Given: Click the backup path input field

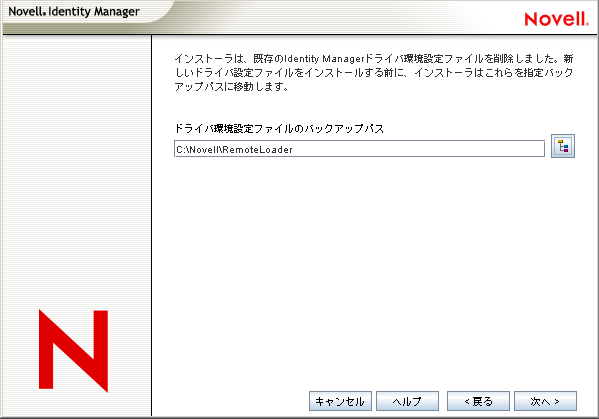Looking at the screenshot, I should [359, 149].
